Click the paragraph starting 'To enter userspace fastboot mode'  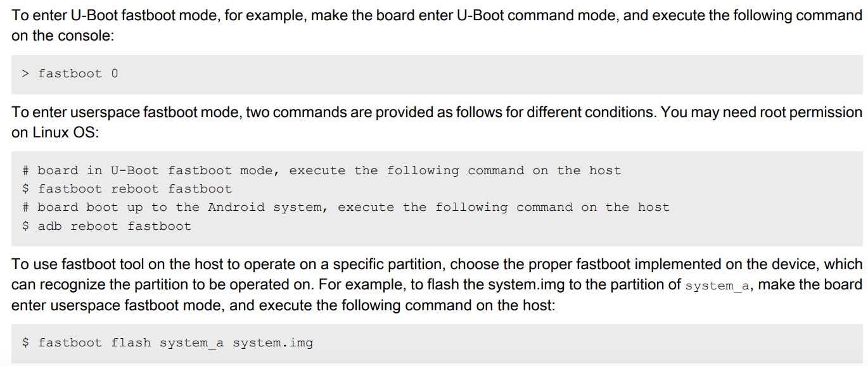click(x=437, y=113)
